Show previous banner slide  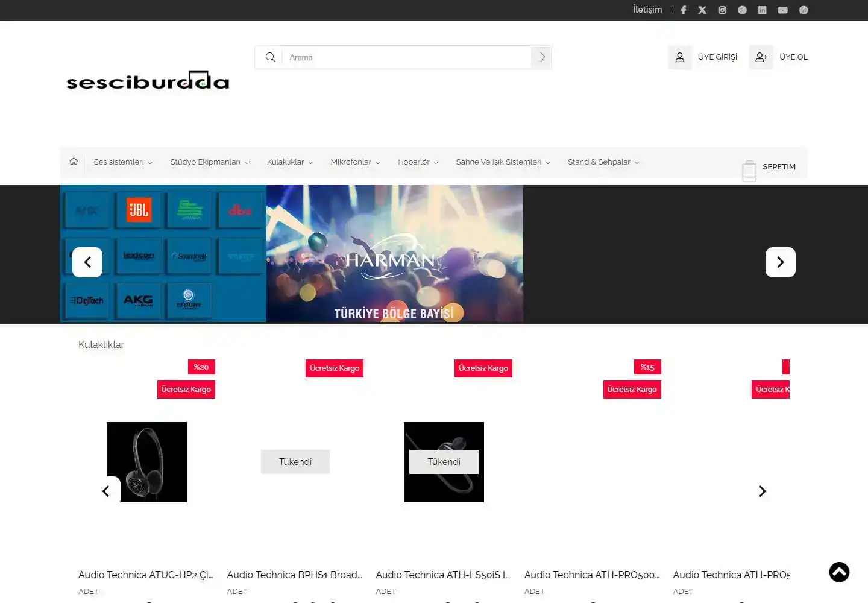point(87,262)
